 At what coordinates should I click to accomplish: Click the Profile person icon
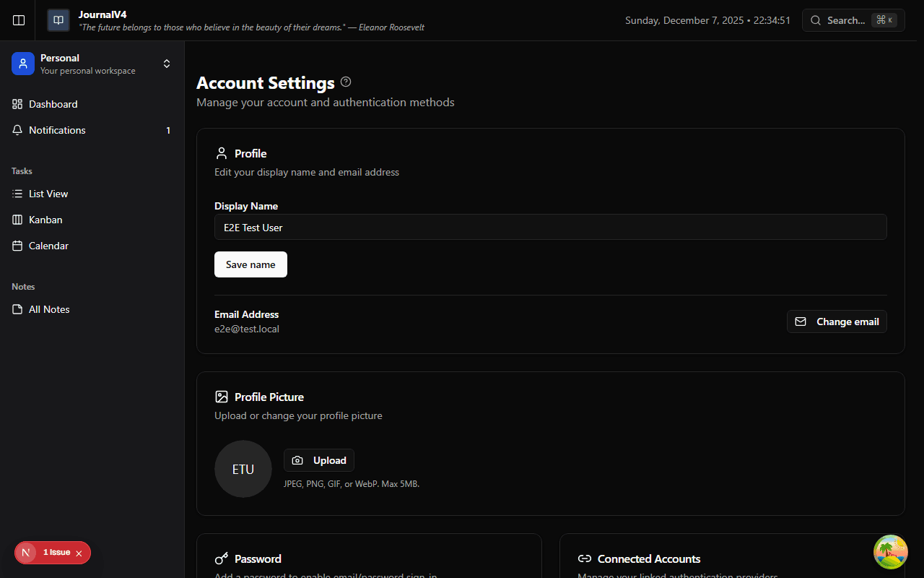click(x=222, y=152)
